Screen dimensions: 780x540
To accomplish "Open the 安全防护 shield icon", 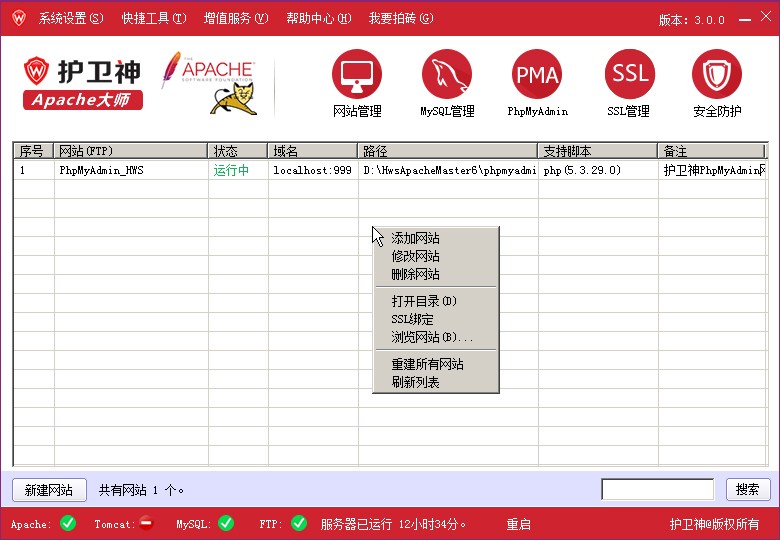I will [717, 75].
